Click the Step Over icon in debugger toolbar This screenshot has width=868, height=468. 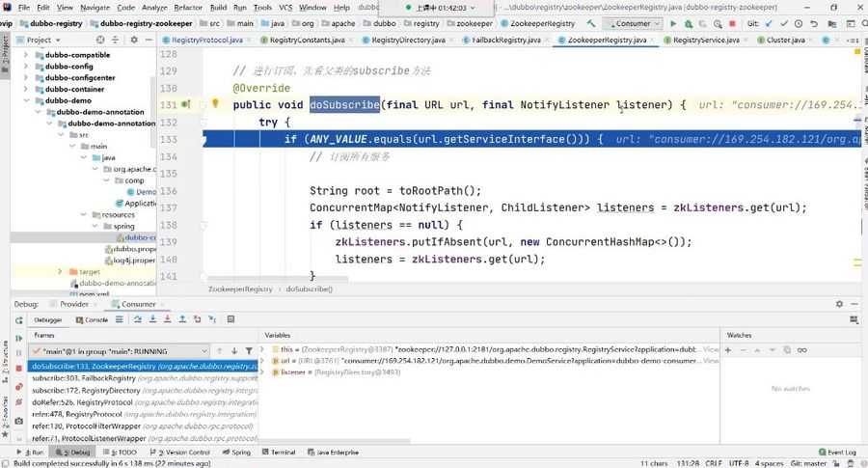click(x=138, y=319)
